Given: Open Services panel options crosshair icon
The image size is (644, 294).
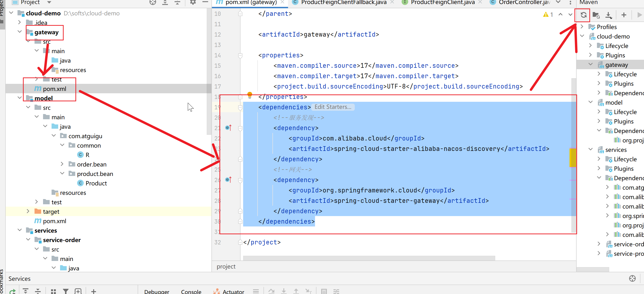Looking at the screenshot, I should click(x=632, y=278).
